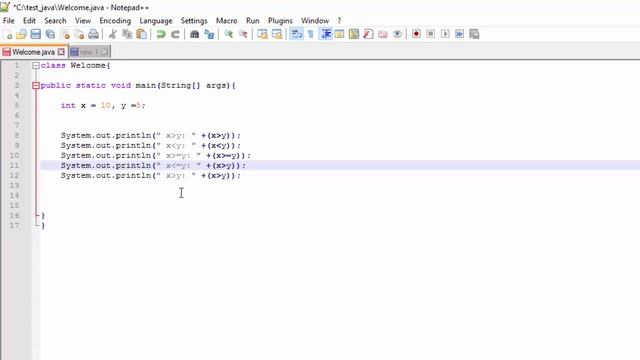The width and height of the screenshot is (640, 360).
Task: Open the Window menu
Action: click(x=315, y=20)
